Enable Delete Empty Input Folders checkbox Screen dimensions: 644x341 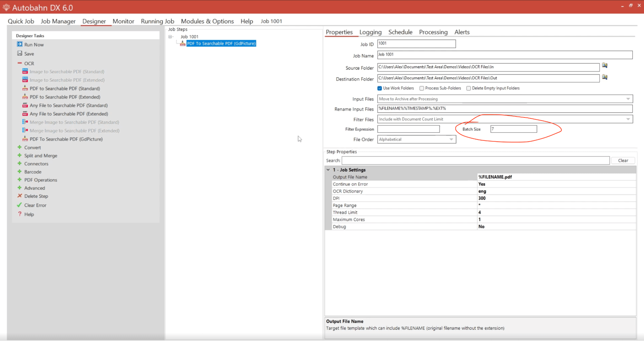pyautogui.click(x=468, y=88)
